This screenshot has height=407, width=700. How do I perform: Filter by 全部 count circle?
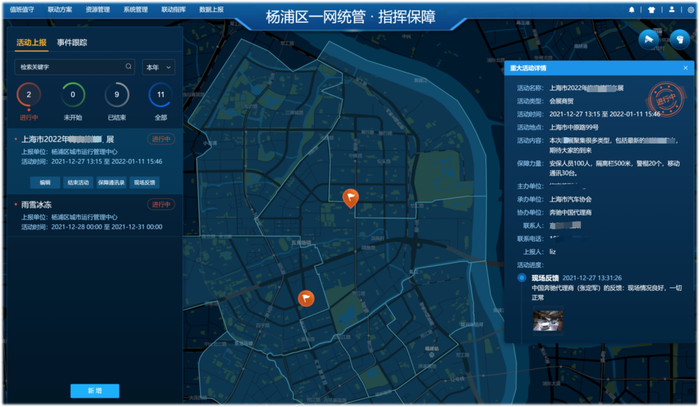click(161, 95)
